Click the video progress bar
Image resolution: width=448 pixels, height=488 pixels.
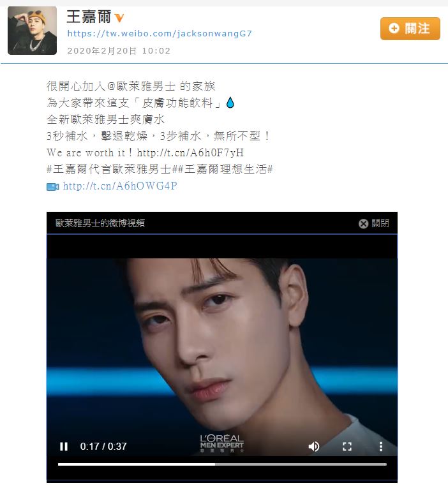tap(222, 464)
